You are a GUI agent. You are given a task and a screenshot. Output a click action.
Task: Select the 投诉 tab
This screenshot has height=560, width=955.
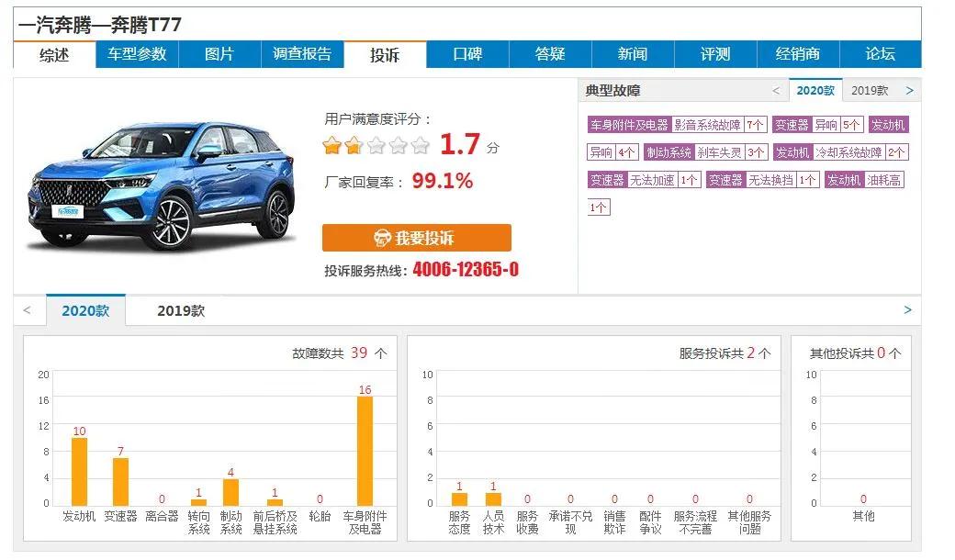(384, 54)
